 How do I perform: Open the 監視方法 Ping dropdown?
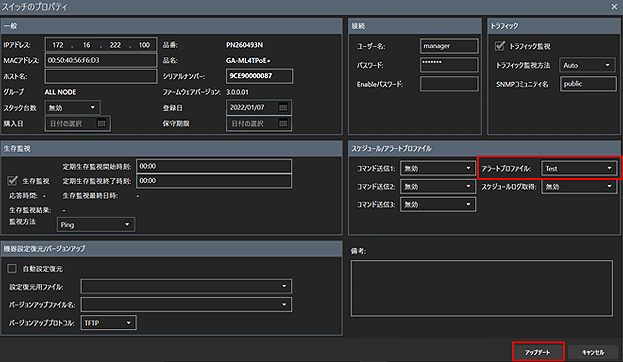coord(96,225)
